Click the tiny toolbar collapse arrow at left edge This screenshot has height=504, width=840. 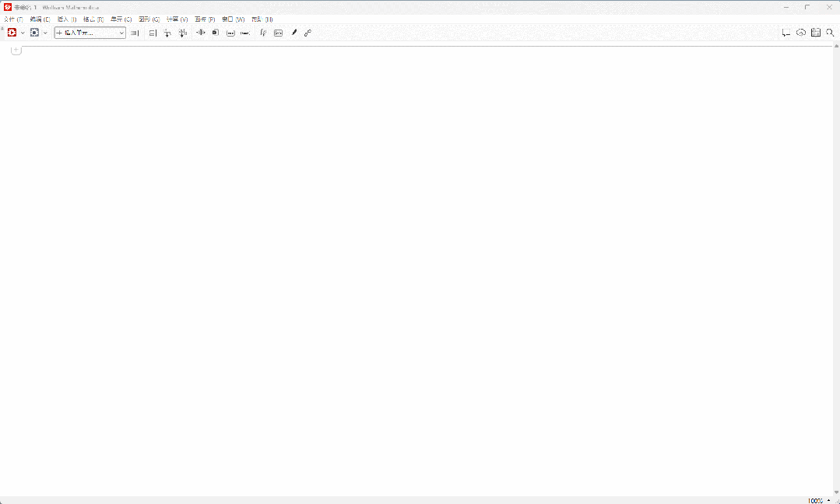pos(2,28)
